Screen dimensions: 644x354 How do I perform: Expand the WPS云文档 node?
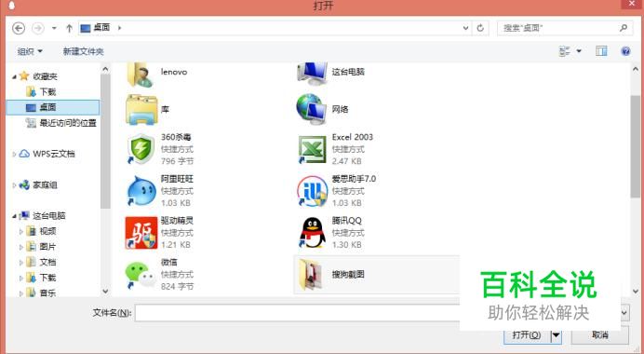pos(14,155)
